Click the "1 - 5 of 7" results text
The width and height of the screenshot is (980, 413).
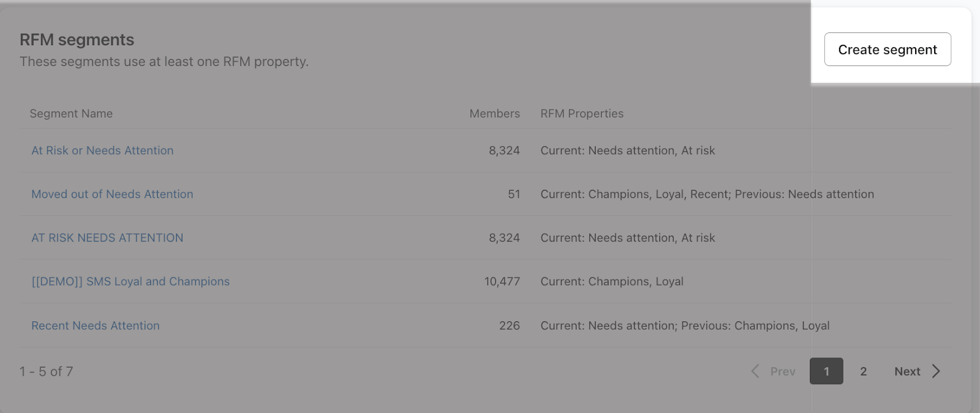pos(46,371)
